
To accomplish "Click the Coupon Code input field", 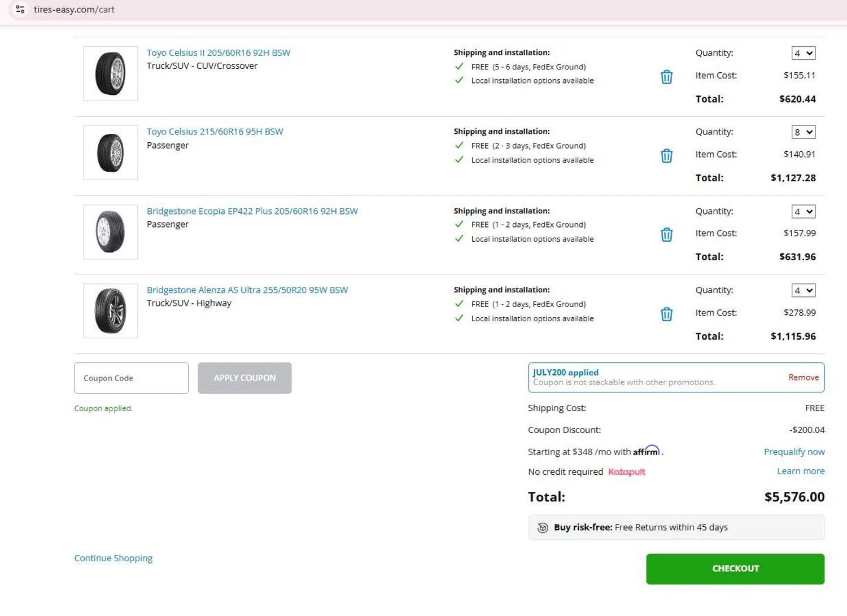I will pyautogui.click(x=132, y=378).
